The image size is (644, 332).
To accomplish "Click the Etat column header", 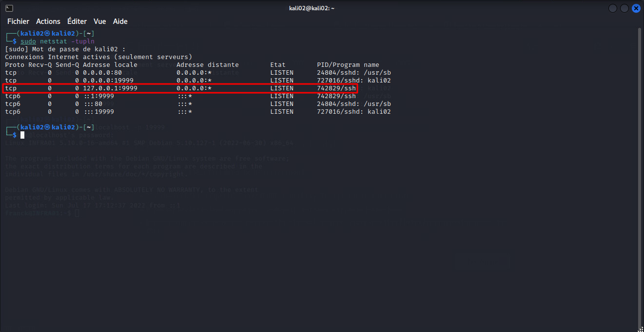I will (278, 65).
